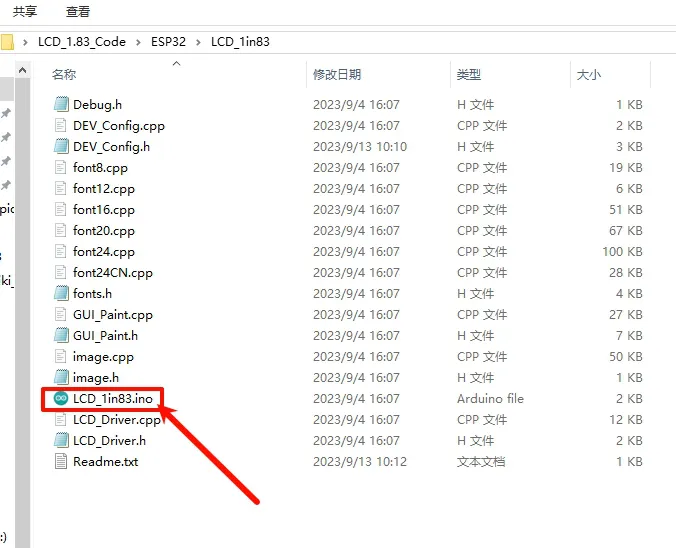Sort files by 名称 column header
Screen dimensions: 676x548
[64, 75]
